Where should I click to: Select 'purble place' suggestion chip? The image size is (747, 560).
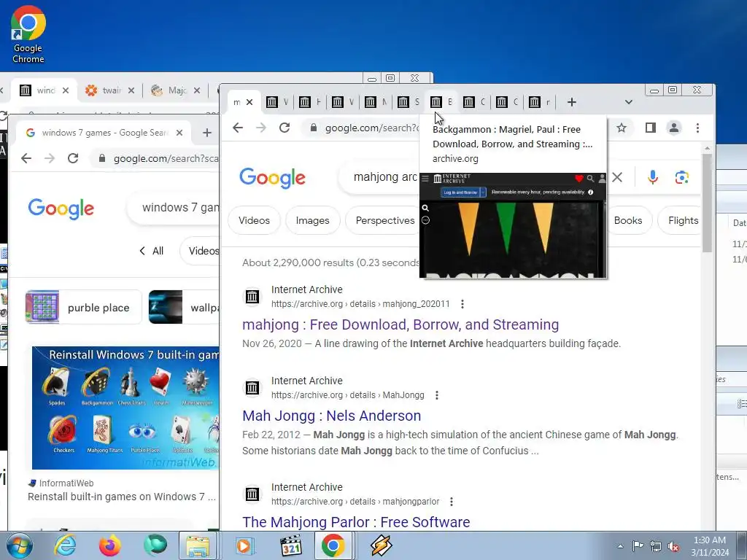[x=84, y=307]
